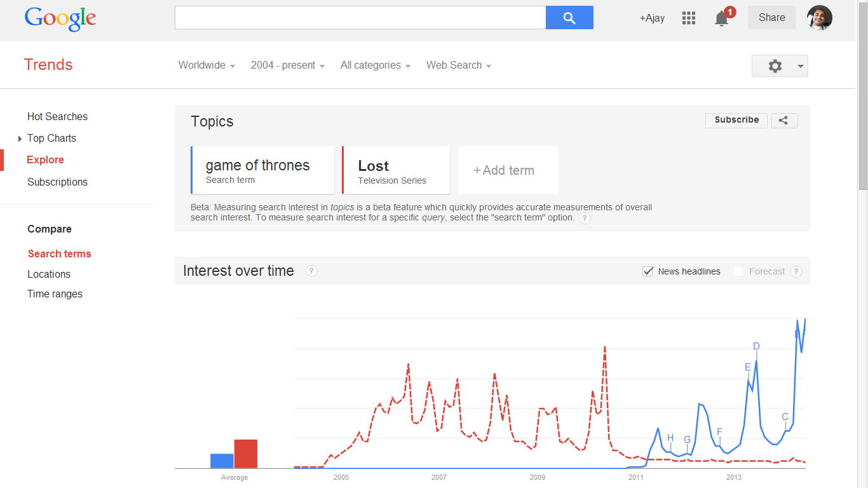This screenshot has height=488, width=868.
Task: Click the blue search magnifier button
Action: (x=569, y=18)
